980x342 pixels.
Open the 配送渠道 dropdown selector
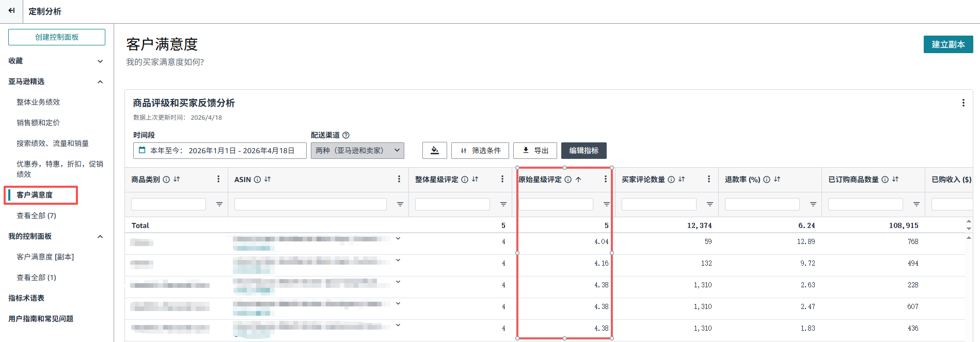[357, 151]
